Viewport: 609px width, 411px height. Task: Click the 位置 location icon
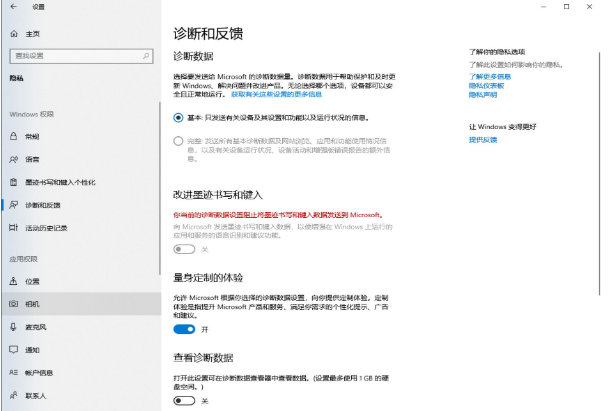[14, 281]
